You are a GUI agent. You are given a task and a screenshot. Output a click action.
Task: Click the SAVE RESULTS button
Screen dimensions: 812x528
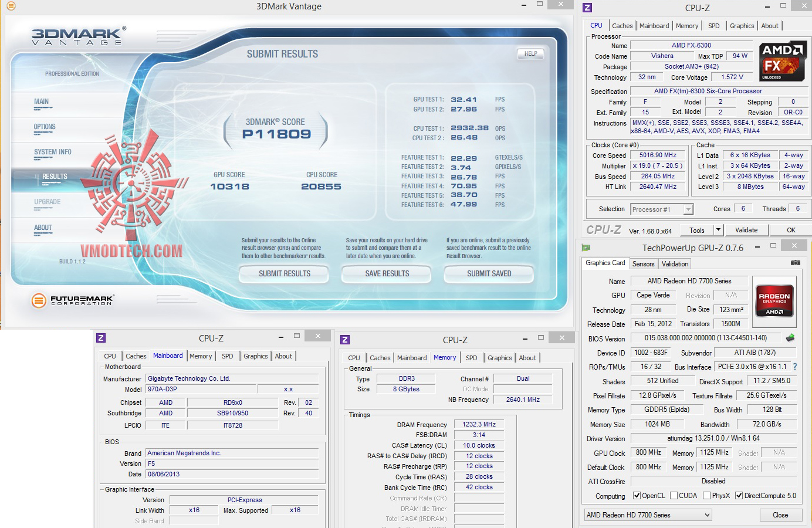[387, 273]
